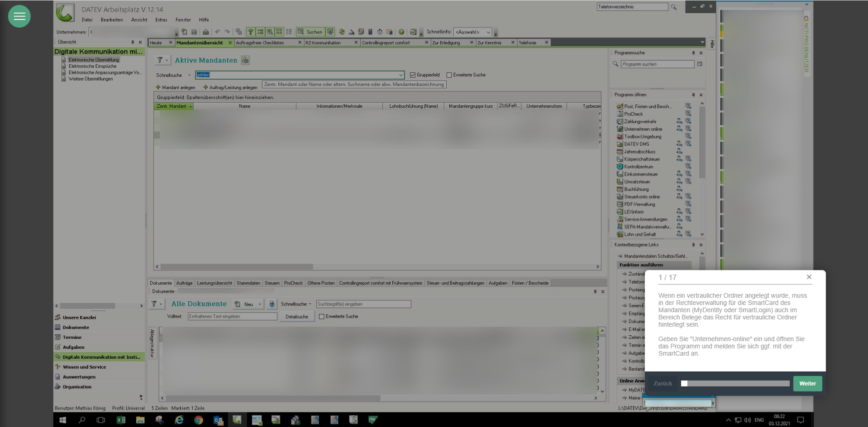
Task: Open the Extras menu
Action: 161,20
